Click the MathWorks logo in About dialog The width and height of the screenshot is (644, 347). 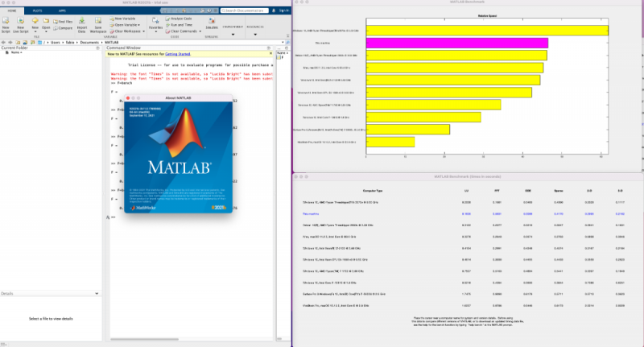coord(142,208)
